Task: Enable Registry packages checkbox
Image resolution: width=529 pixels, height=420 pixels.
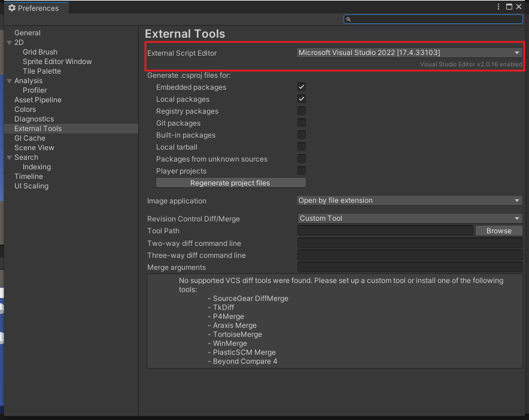Action: pos(301,111)
